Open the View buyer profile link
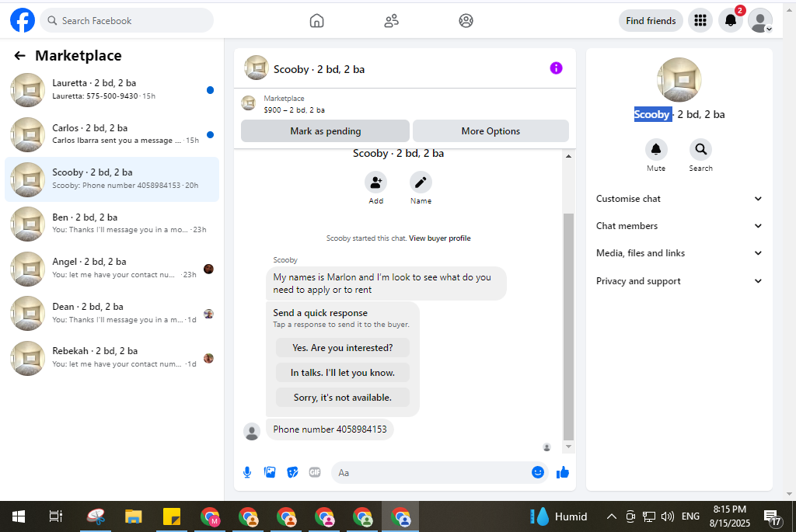Screen dimensions: 796x532 [x=440, y=238]
